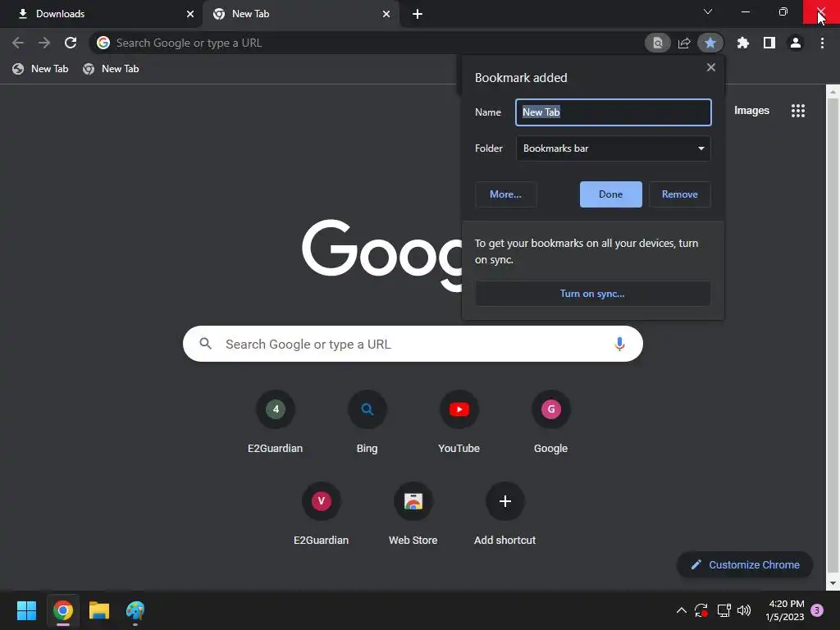
Task: Add a new shortcut tile
Action: pos(504,514)
